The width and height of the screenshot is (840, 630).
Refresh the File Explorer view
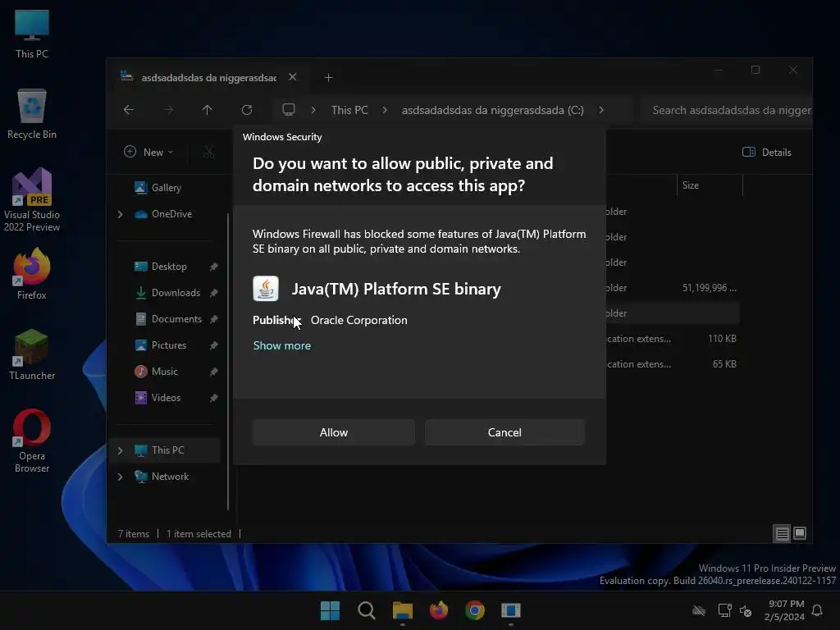pyautogui.click(x=247, y=110)
